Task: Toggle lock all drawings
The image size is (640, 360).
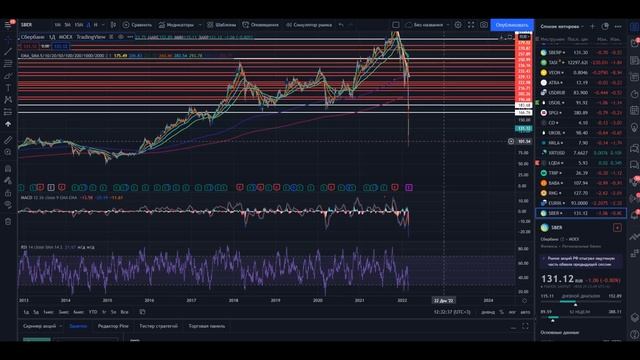Action: click(8, 193)
